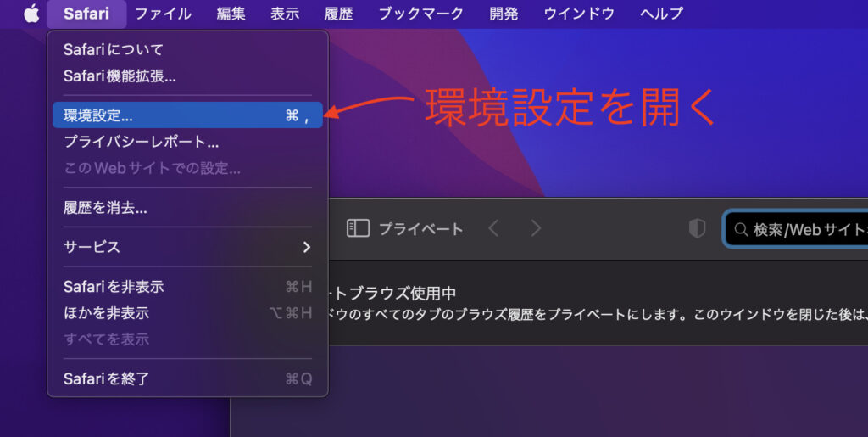Select プライバシーレポート… menu entry
Viewport: 868px width, 437px height.
pyautogui.click(x=187, y=142)
